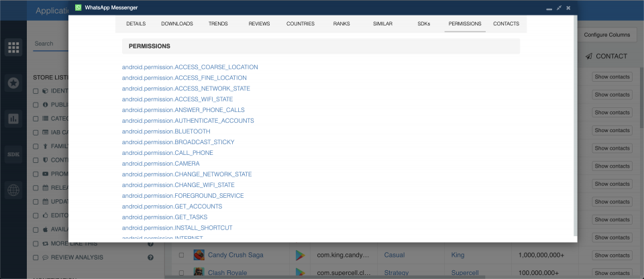The image size is (644, 279).
Task: Switch to the Reviews tab
Action: pyautogui.click(x=259, y=24)
